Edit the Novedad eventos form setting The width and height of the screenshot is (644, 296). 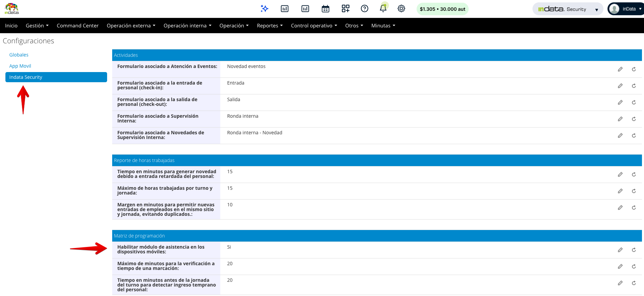tap(620, 69)
